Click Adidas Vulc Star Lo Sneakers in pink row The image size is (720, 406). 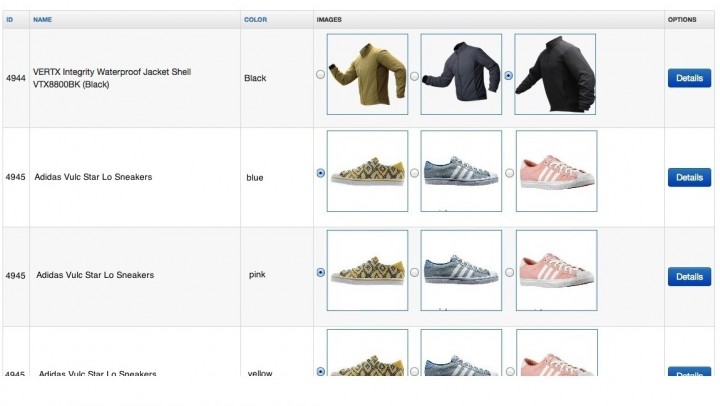click(95, 275)
